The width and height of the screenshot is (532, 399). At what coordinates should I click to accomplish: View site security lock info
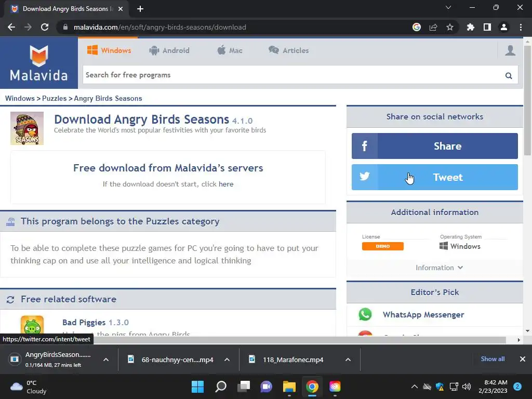pos(65,27)
